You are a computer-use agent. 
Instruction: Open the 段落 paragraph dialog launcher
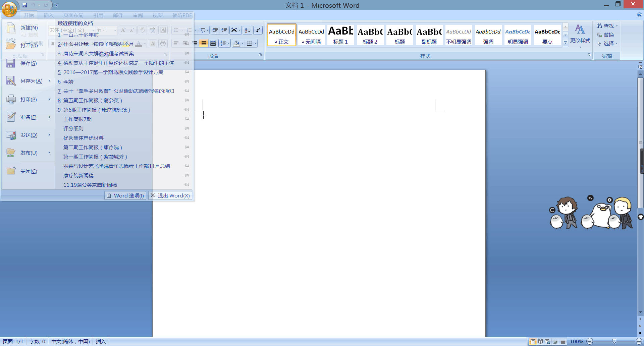click(x=260, y=55)
